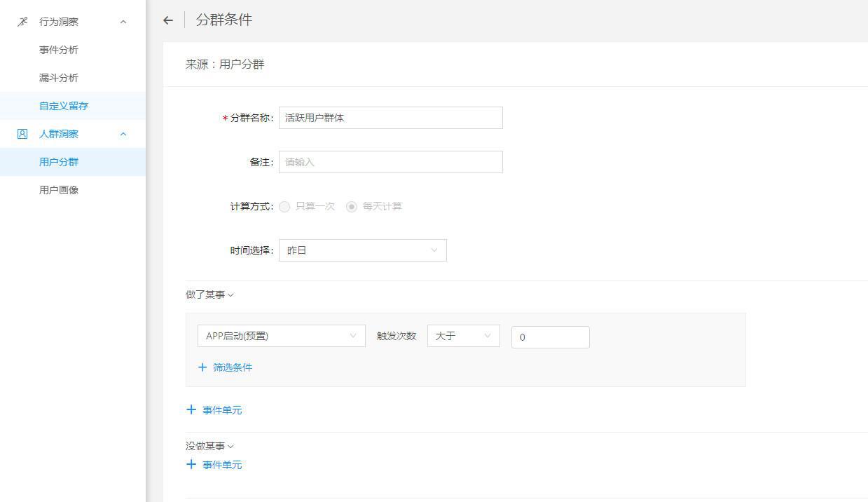Click the 计算方式 label
The height and width of the screenshot is (502, 868).
[x=252, y=207]
